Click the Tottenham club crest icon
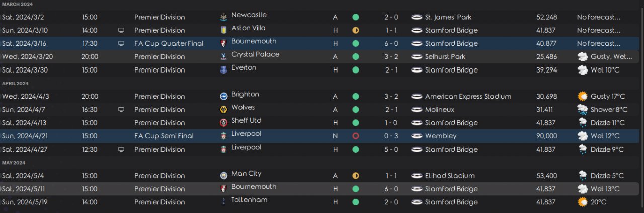This screenshot has width=644, height=213. coord(223,202)
